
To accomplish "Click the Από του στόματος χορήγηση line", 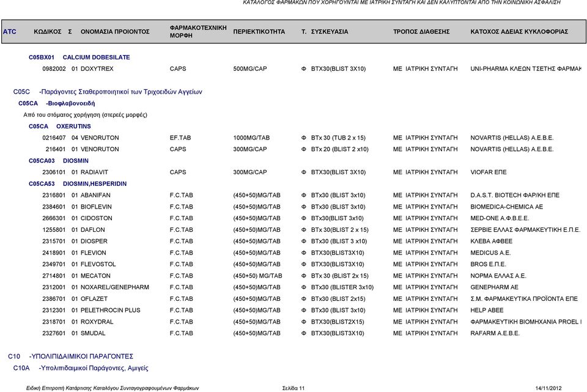I will [x=86, y=115].
